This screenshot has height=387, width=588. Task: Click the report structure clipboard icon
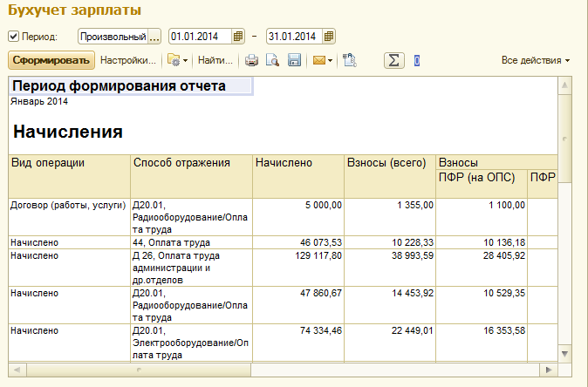tap(350, 60)
